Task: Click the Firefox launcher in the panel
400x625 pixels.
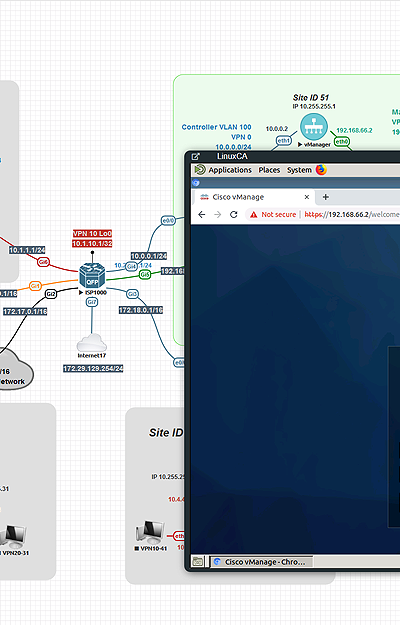Action: (x=321, y=170)
